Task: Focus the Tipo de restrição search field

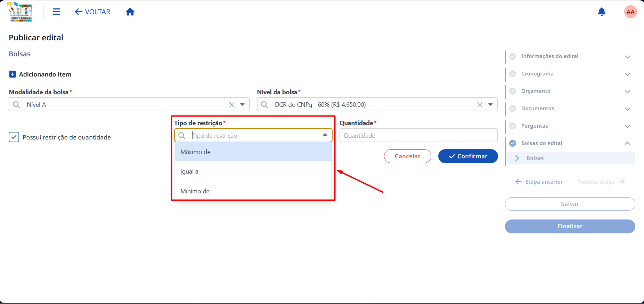Action: click(x=253, y=135)
